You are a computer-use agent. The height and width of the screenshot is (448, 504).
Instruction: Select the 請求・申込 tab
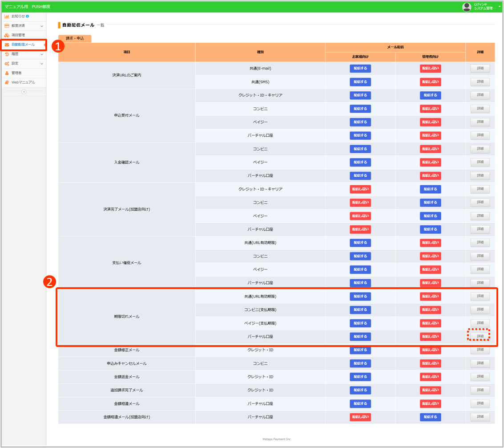(x=75, y=39)
